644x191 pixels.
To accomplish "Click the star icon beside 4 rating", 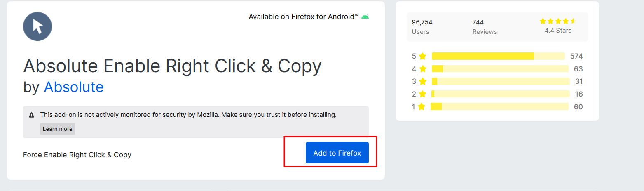I will point(422,69).
